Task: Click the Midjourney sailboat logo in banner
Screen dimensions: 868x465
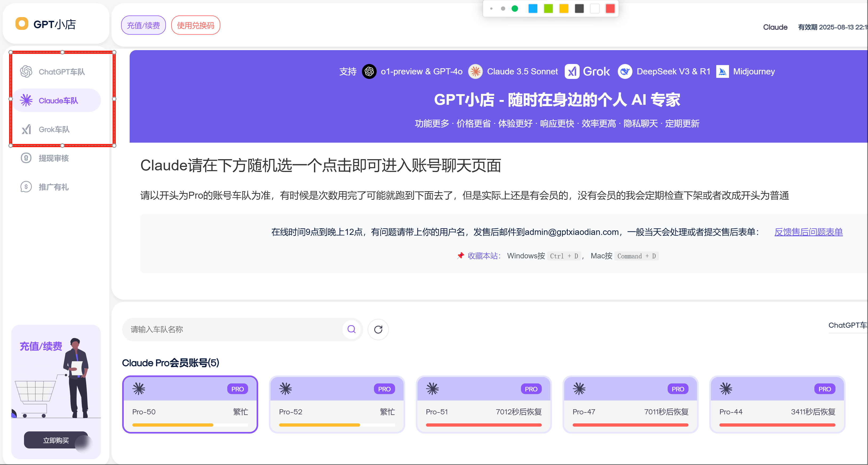Action: 722,71
